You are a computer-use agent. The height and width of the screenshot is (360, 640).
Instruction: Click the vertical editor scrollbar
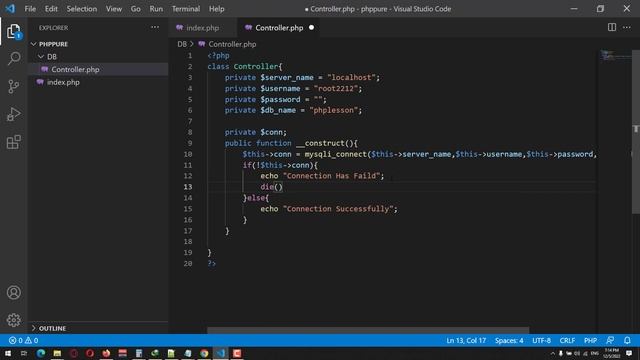[636, 131]
